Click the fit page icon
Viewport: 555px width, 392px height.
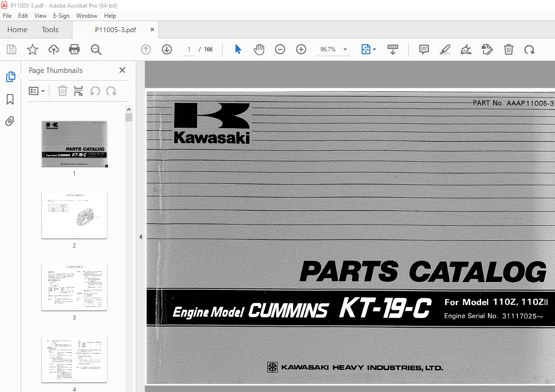366,49
